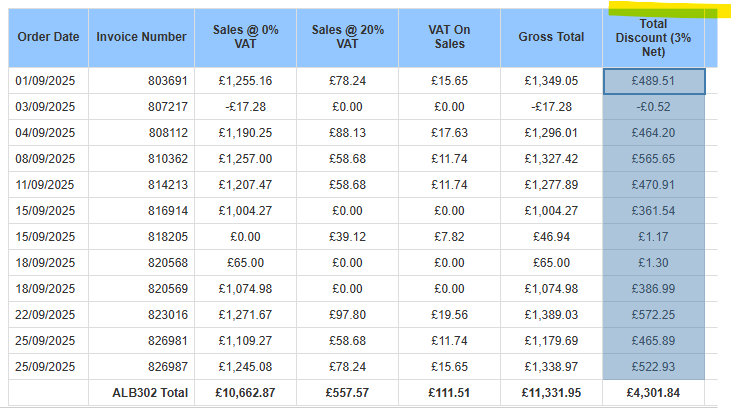732x408 pixels.
Task: Click the VAT On Sales header
Action: 449,37
